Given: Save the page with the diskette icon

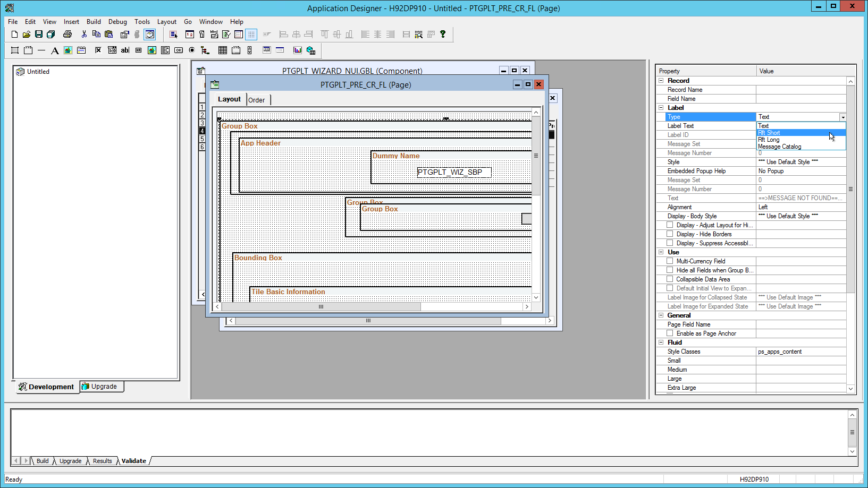Looking at the screenshot, I should (39, 35).
